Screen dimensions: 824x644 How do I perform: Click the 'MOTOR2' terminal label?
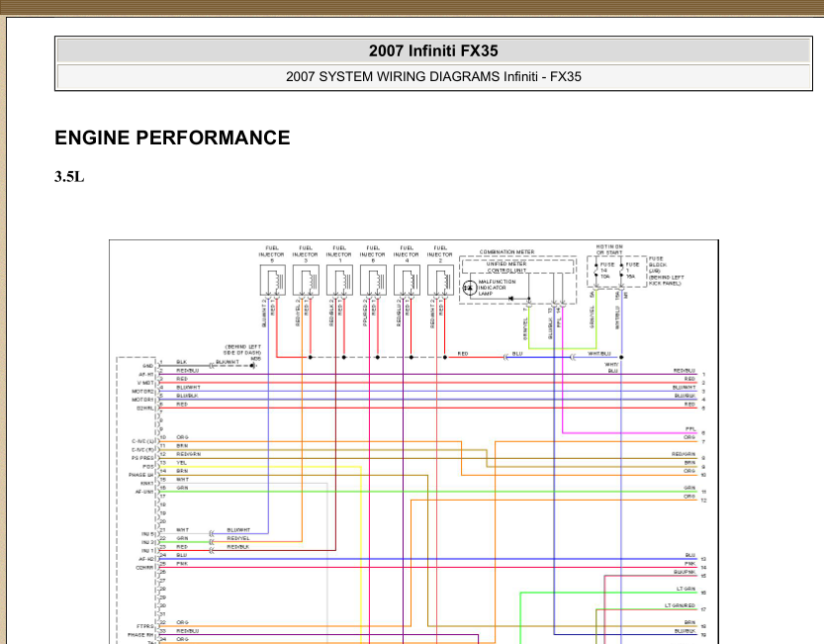tap(142, 391)
